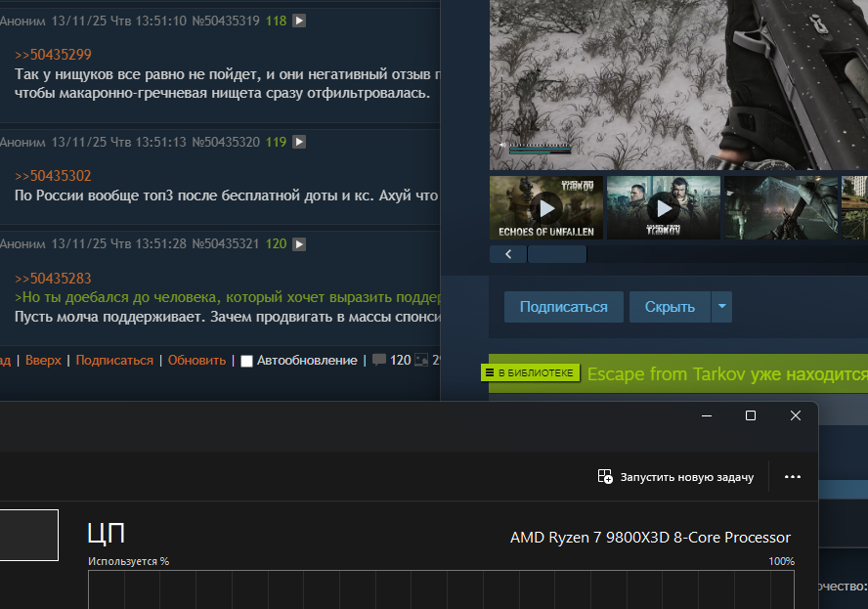Click the Steam Подписаться button

pos(564,307)
